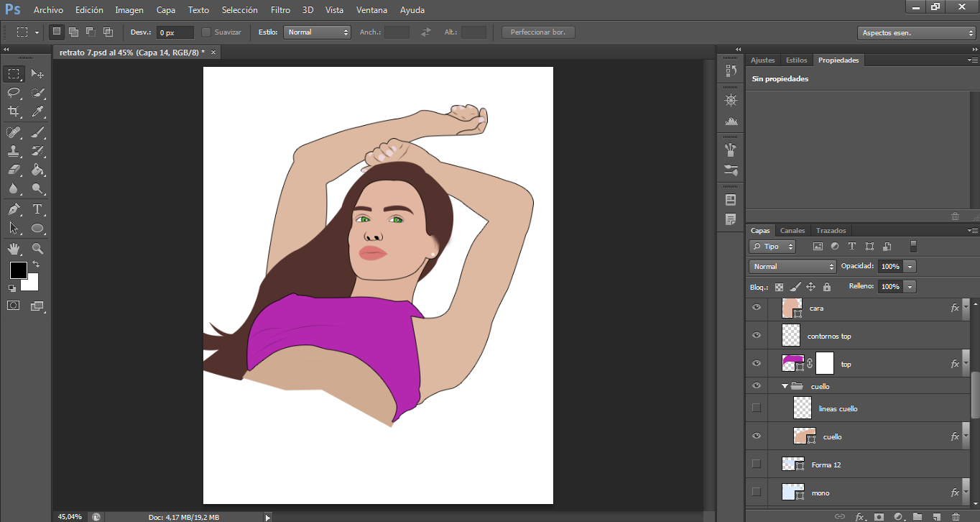Hide the top layer
Screen dimensions: 980x522
click(x=756, y=364)
